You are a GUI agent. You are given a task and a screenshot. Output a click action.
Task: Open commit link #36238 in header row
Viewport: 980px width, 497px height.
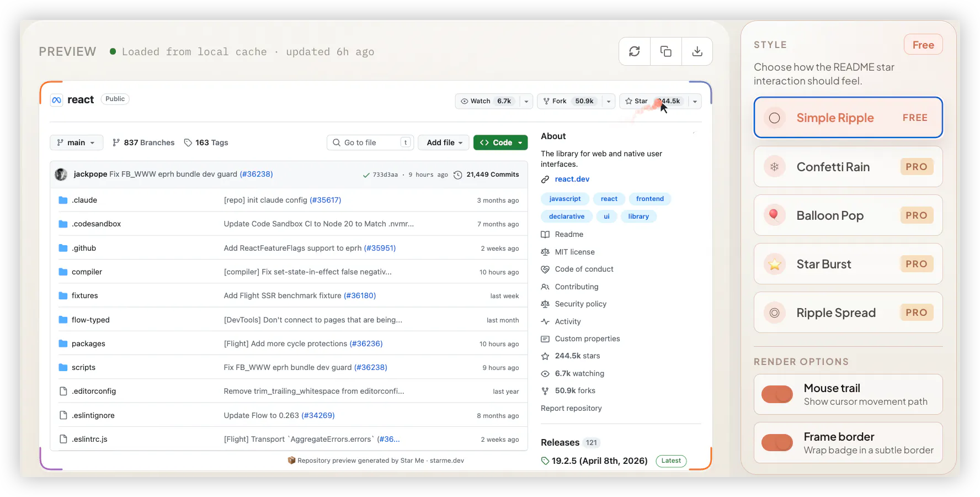coord(256,175)
